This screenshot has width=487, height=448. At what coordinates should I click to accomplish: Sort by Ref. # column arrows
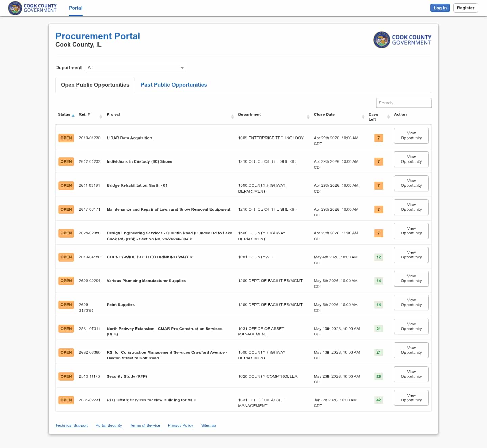101,117
